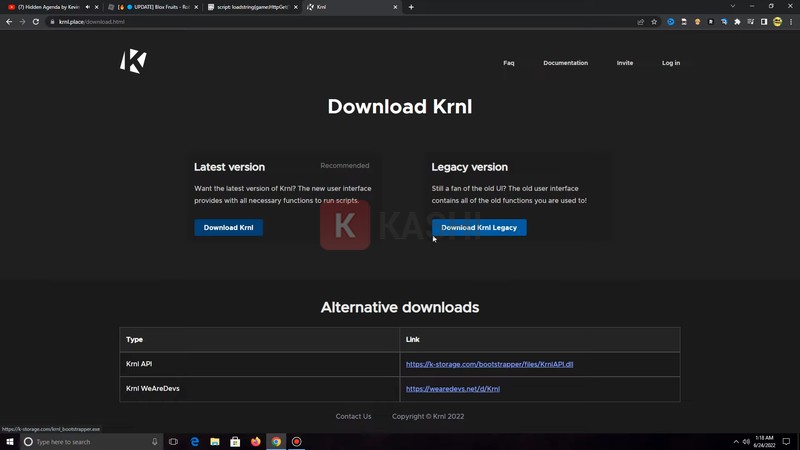Click the Legacy version heading
Screen dimensions: 800x450
point(469,167)
